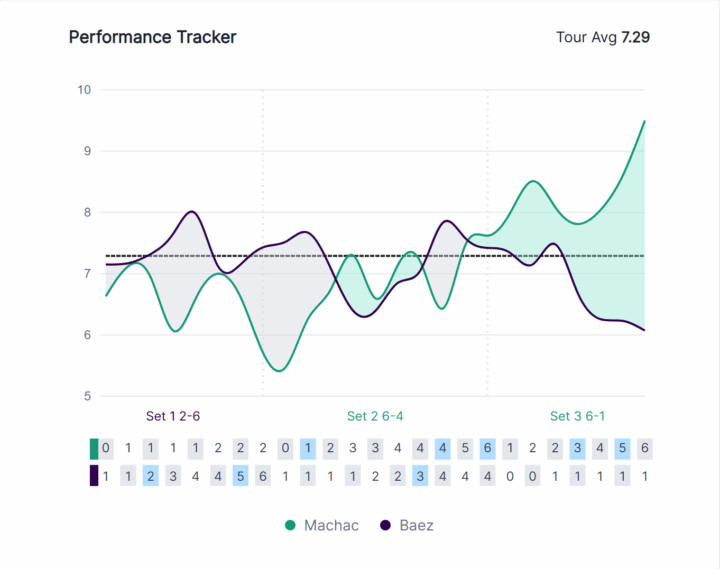The height and width of the screenshot is (569, 720).
Task: Select the Set 1 2-6 label
Action: [x=180, y=416]
